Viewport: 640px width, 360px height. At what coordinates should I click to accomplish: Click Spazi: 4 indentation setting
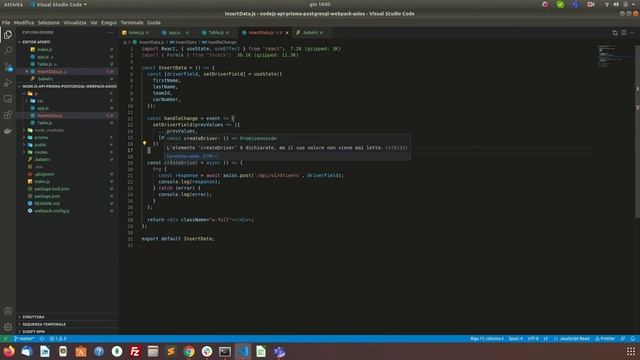(x=516, y=339)
